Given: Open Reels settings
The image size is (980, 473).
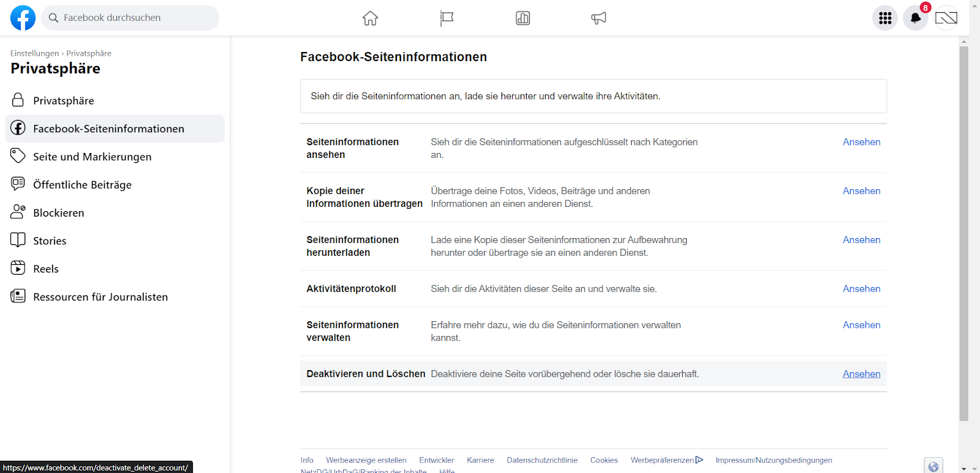Looking at the screenshot, I should (x=115, y=269).
